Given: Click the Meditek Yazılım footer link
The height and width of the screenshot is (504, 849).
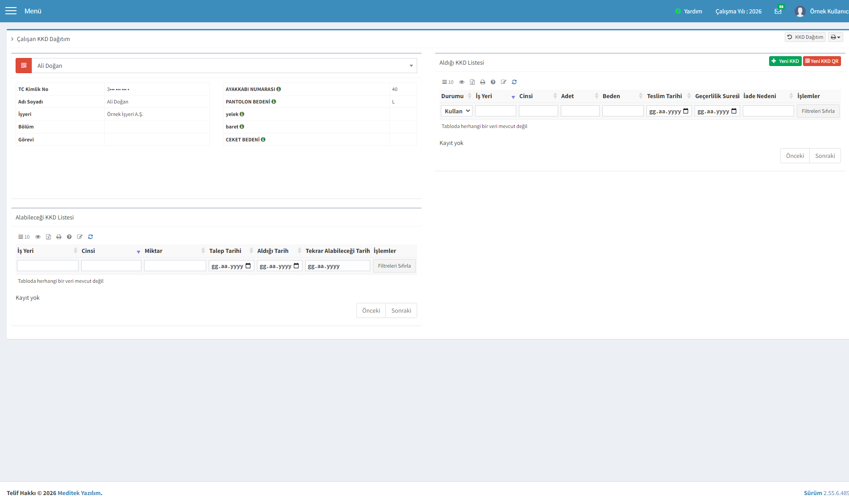Looking at the screenshot, I should 79,493.
